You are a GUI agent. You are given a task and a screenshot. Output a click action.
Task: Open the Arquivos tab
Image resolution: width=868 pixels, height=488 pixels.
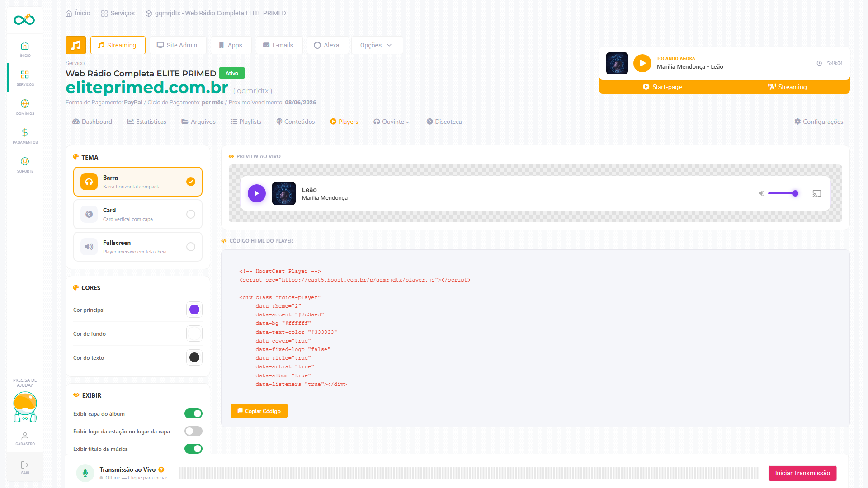(198, 122)
